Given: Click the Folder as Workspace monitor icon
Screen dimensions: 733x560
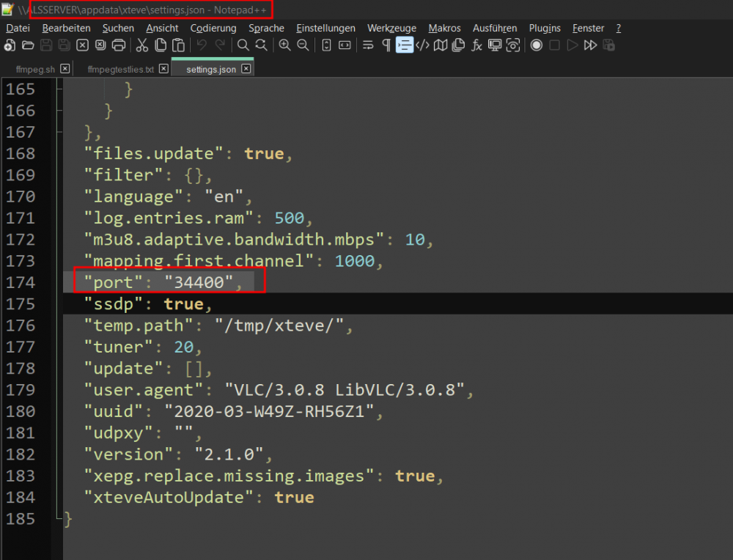Looking at the screenshot, I should pos(495,45).
